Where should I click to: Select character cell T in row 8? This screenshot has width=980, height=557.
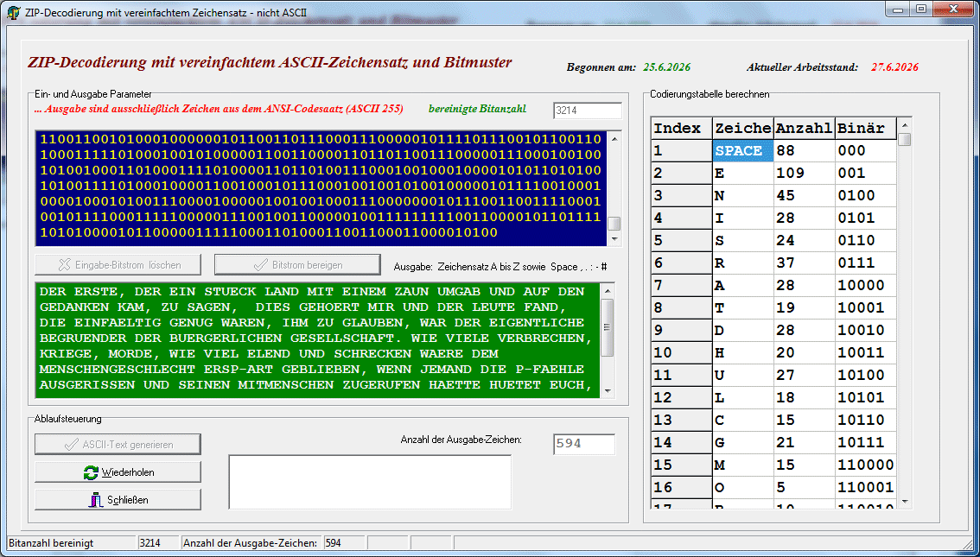[743, 307]
